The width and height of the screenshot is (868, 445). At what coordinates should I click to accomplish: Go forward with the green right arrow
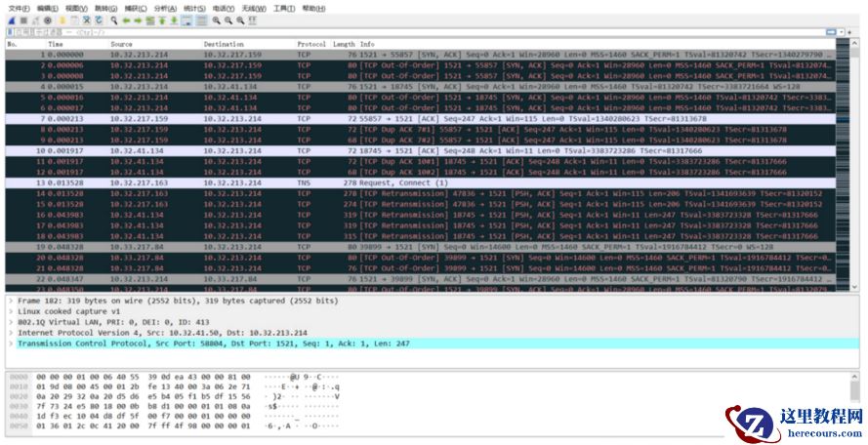pyautogui.click(x=139, y=20)
